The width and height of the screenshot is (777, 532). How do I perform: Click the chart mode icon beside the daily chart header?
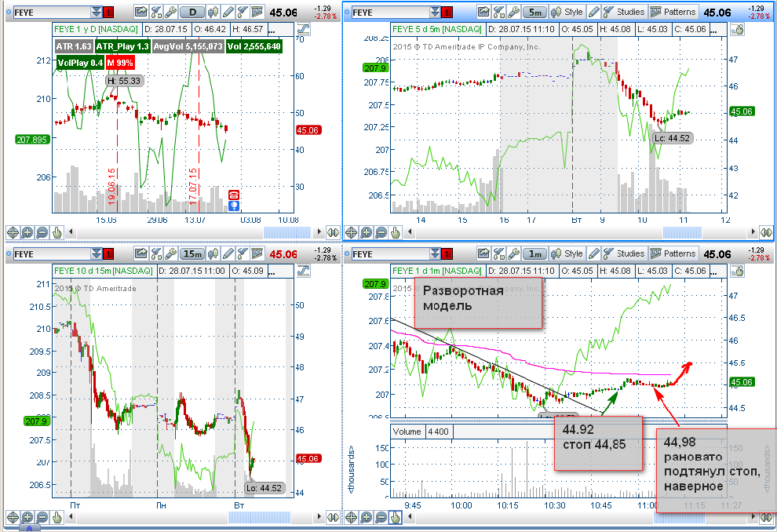[303, 30]
